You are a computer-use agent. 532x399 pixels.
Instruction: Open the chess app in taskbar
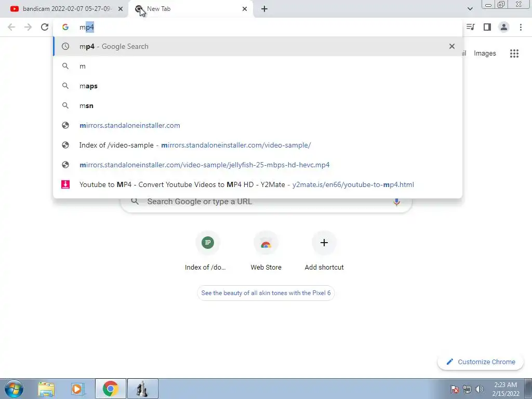pyautogui.click(x=142, y=389)
